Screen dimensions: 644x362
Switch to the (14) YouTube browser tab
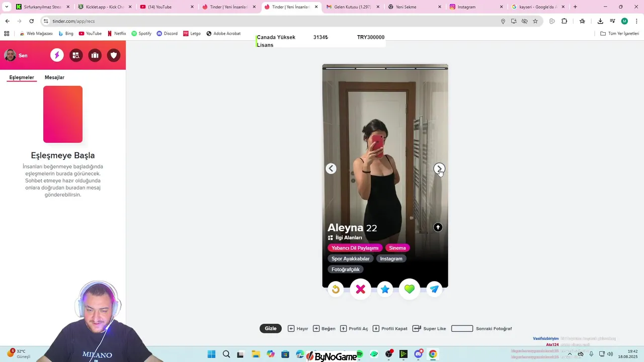click(x=166, y=7)
